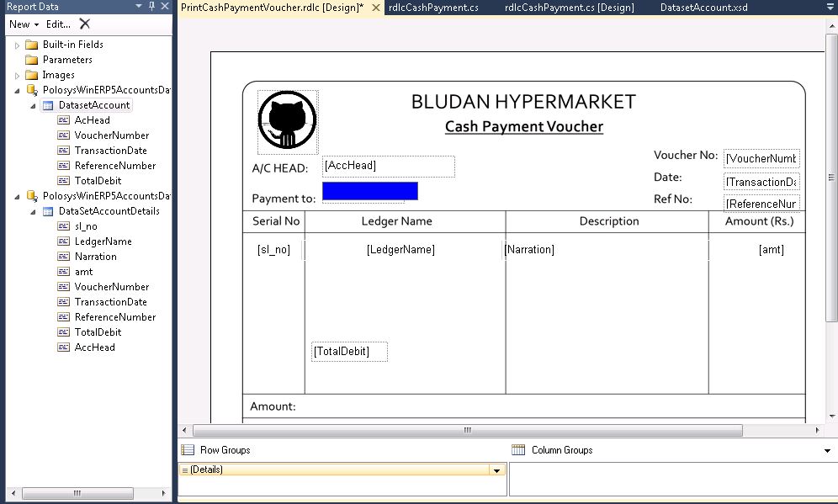Click the DataSetAccountDetails table icon
Image resolution: width=838 pixels, height=504 pixels.
(48, 211)
